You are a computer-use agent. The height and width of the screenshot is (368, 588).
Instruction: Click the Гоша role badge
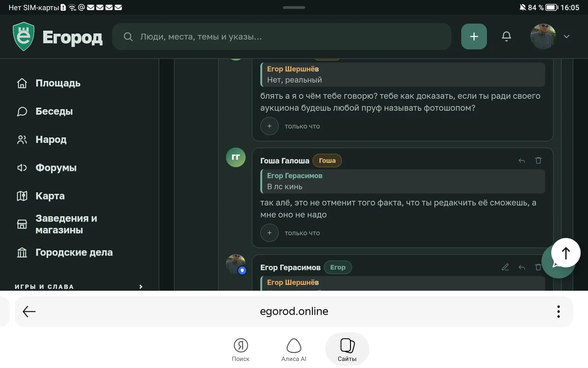(327, 161)
